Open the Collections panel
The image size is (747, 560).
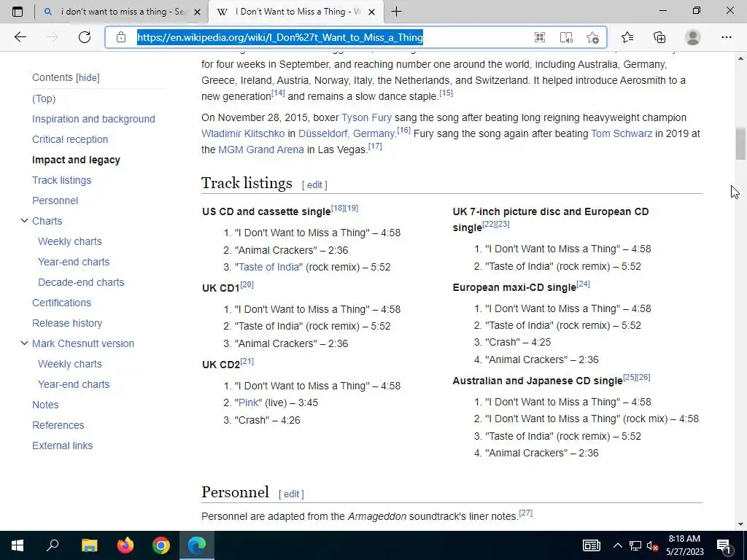tap(659, 37)
